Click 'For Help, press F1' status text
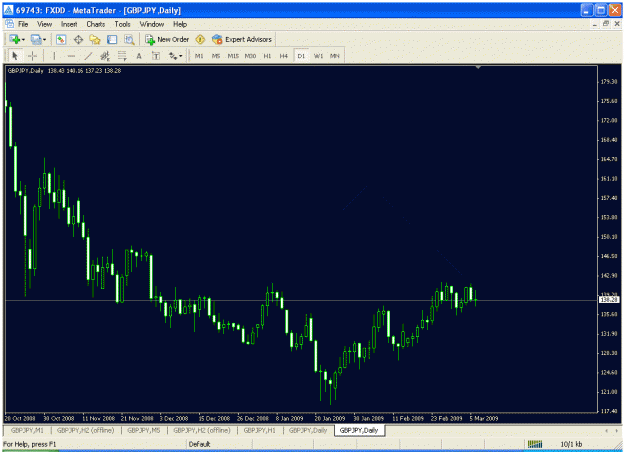625x452 pixels. (30, 444)
